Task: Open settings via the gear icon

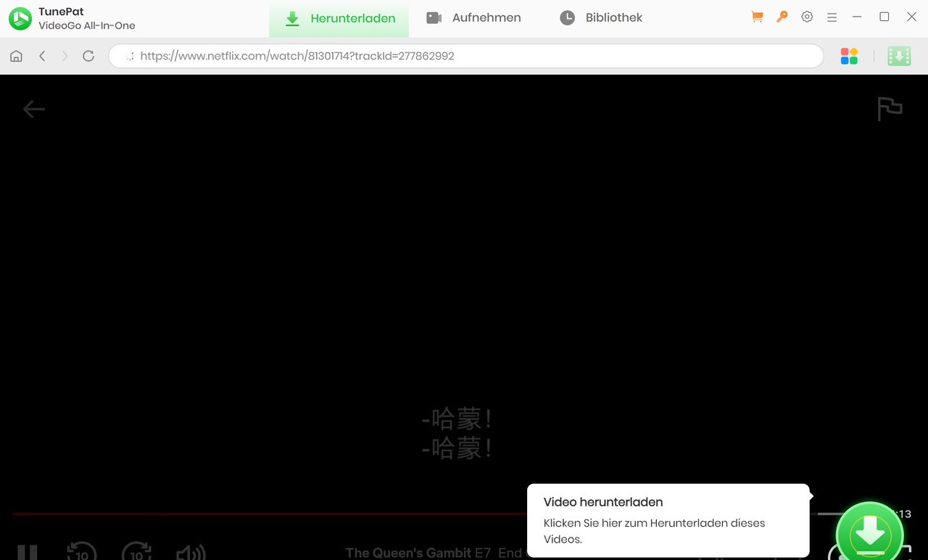Action: (807, 17)
